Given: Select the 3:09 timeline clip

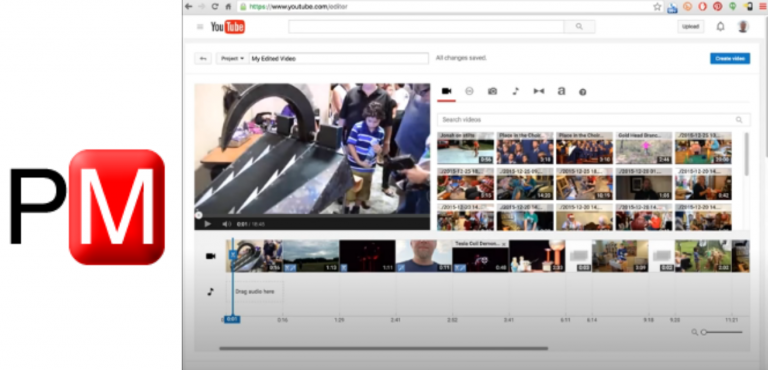Looking at the screenshot, I should pos(620,256).
